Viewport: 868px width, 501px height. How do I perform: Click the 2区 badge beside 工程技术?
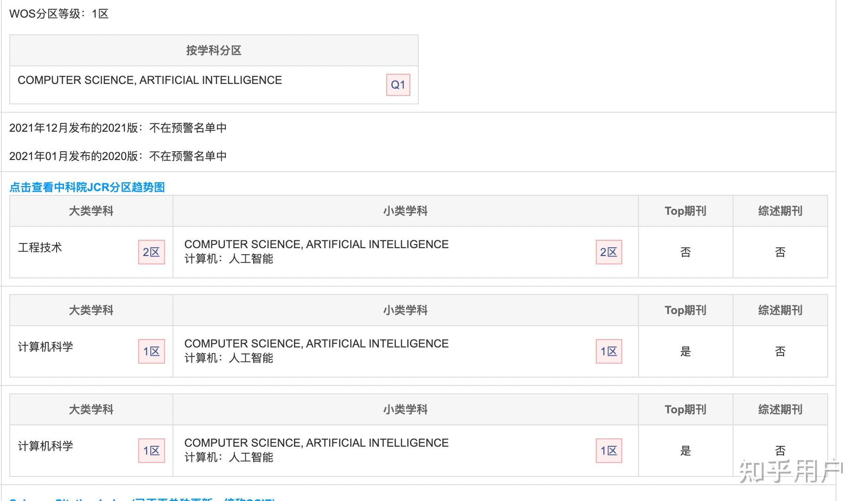click(151, 252)
